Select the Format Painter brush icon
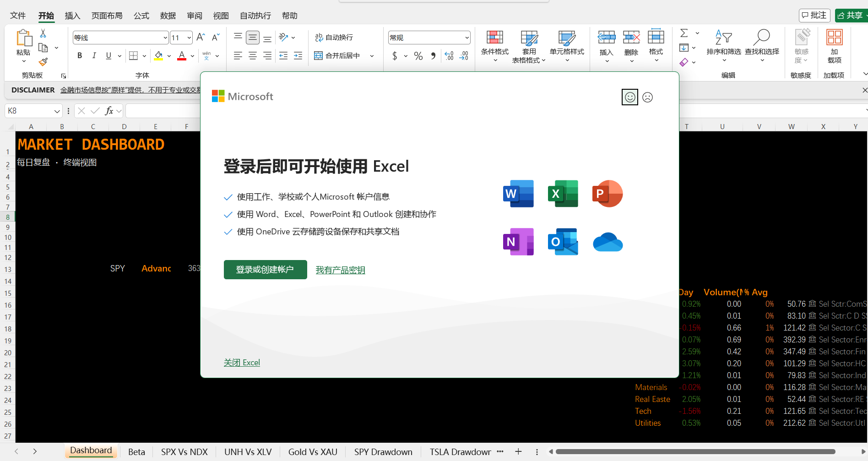The height and width of the screenshot is (461, 868). [x=43, y=62]
